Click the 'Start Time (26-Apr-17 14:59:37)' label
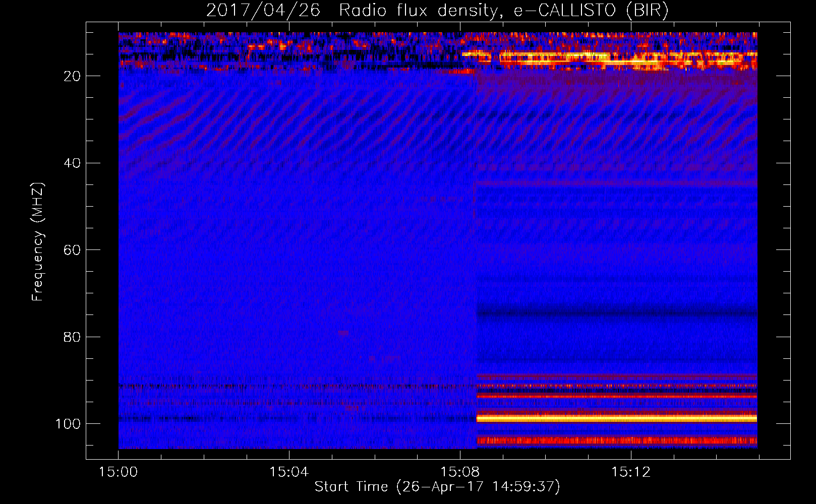 click(437, 487)
